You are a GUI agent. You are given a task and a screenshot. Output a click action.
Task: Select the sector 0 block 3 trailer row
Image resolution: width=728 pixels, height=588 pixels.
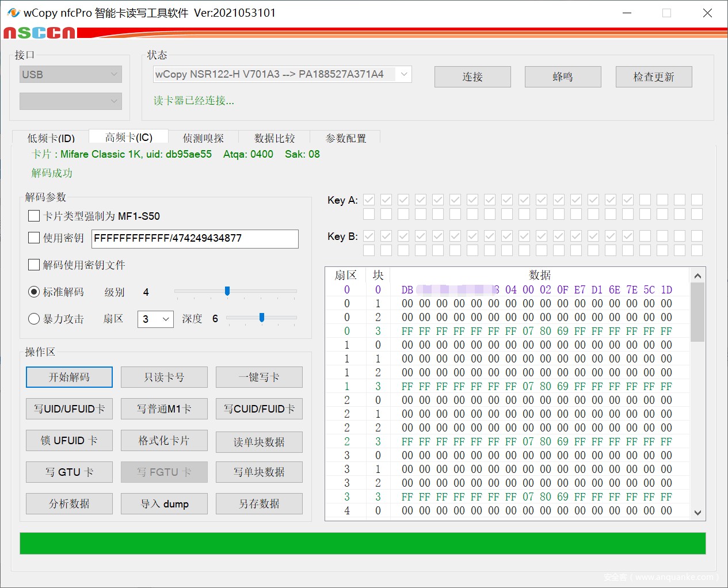[508, 331]
